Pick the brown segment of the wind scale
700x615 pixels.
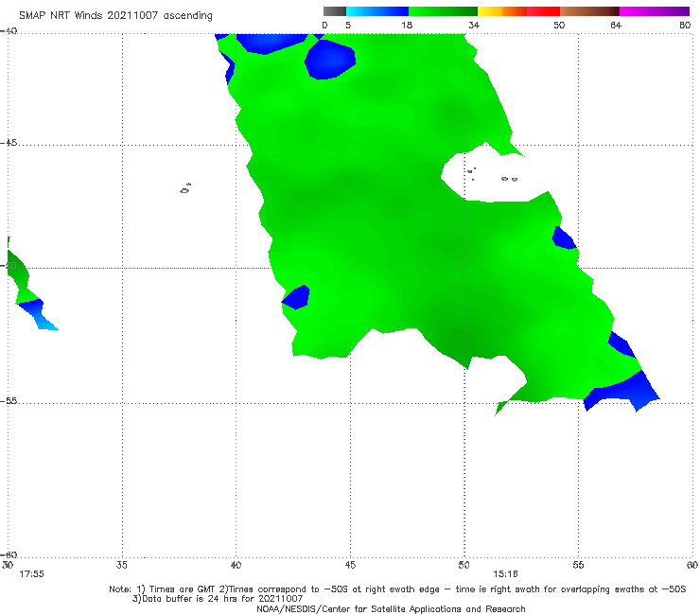pos(589,11)
